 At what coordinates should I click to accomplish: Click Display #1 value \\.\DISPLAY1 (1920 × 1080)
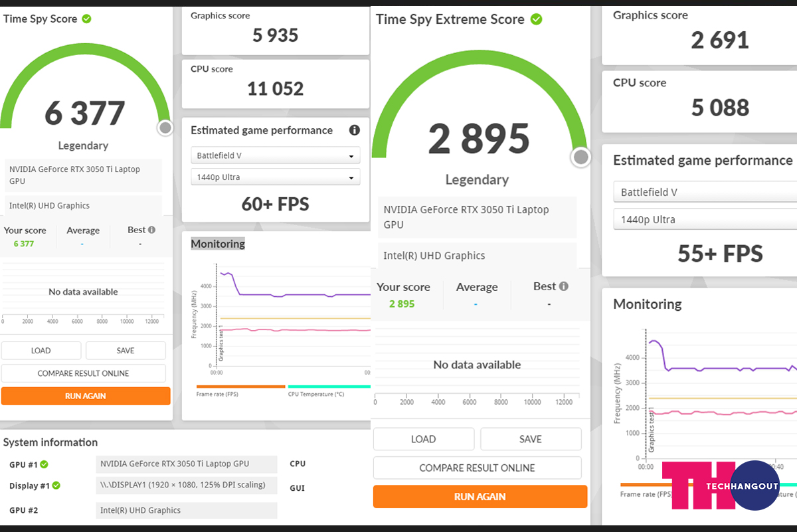click(x=187, y=485)
